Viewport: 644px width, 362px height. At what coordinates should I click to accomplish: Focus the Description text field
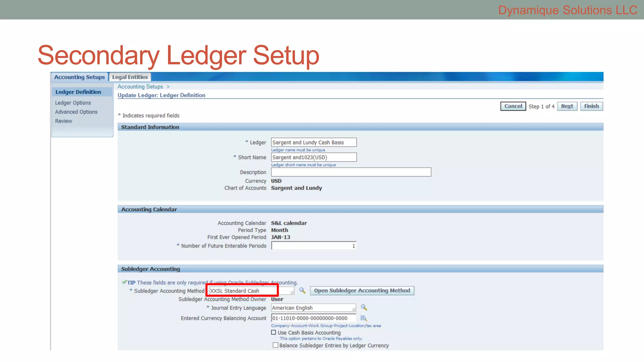351,172
